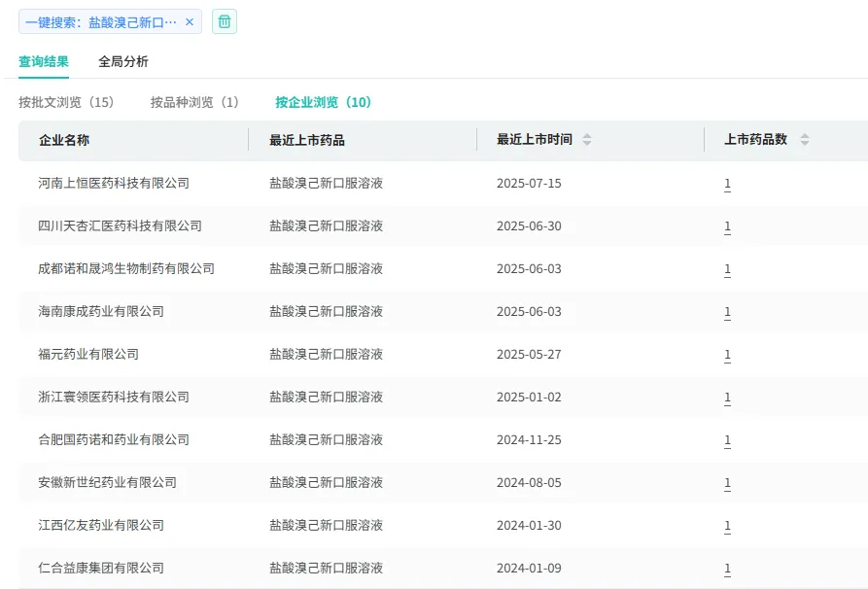Click 合肥国药诺和药业有限公司 company name

pos(114,439)
